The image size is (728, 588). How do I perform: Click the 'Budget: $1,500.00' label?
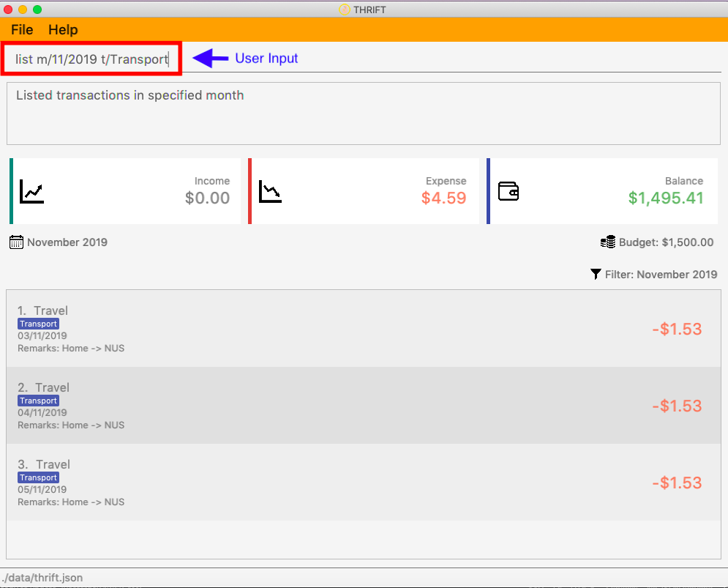[x=666, y=242]
